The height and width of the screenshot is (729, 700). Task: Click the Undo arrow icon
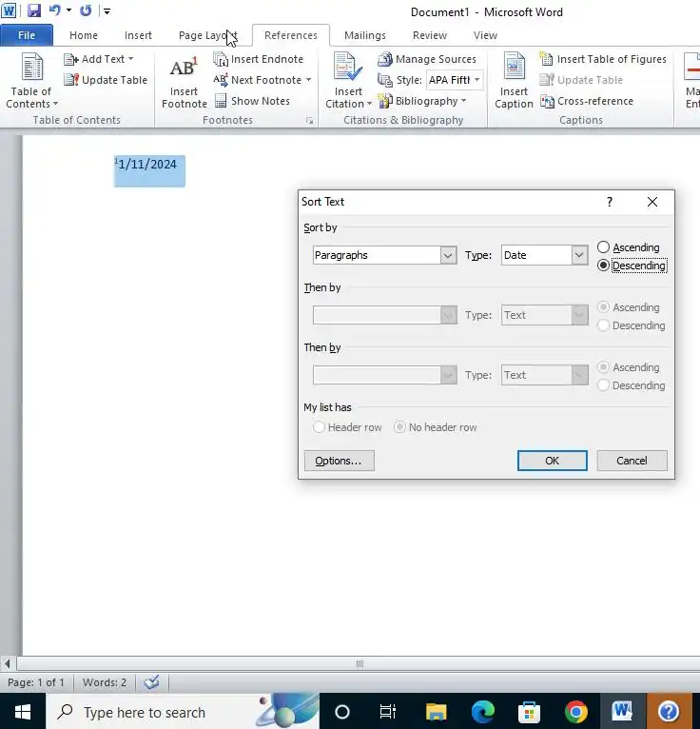pyautogui.click(x=55, y=10)
